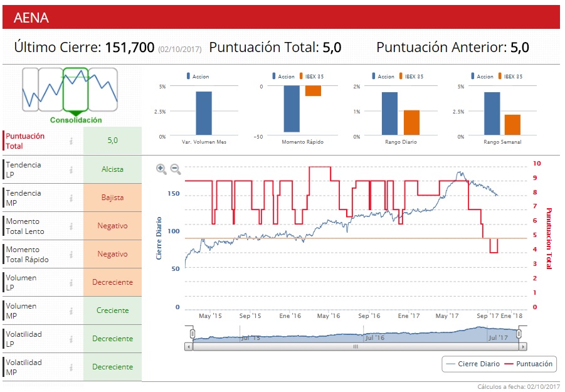This screenshot has height=392, width=565.
Task: Click the green '5,0' score cell
Action: pos(112,140)
